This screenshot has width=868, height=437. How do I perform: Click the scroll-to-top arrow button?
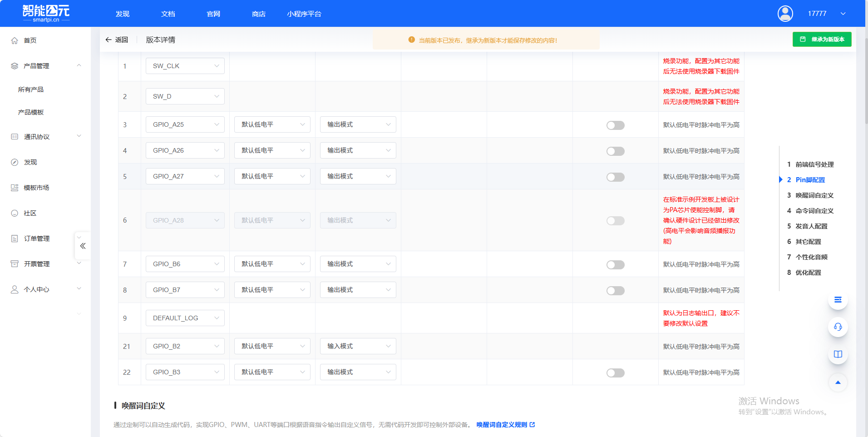[x=838, y=382]
